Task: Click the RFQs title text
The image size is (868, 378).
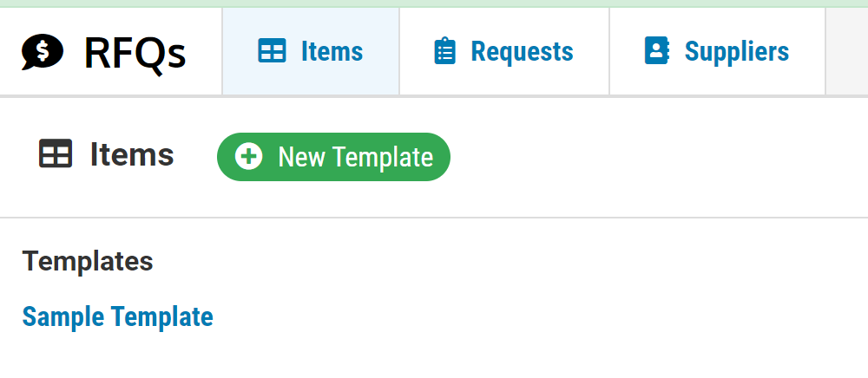Action: [135, 54]
